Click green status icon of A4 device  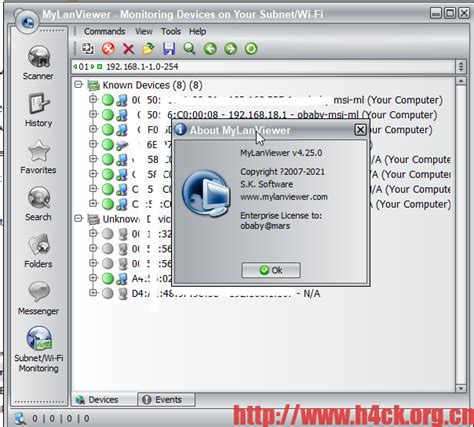pyautogui.click(x=108, y=278)
